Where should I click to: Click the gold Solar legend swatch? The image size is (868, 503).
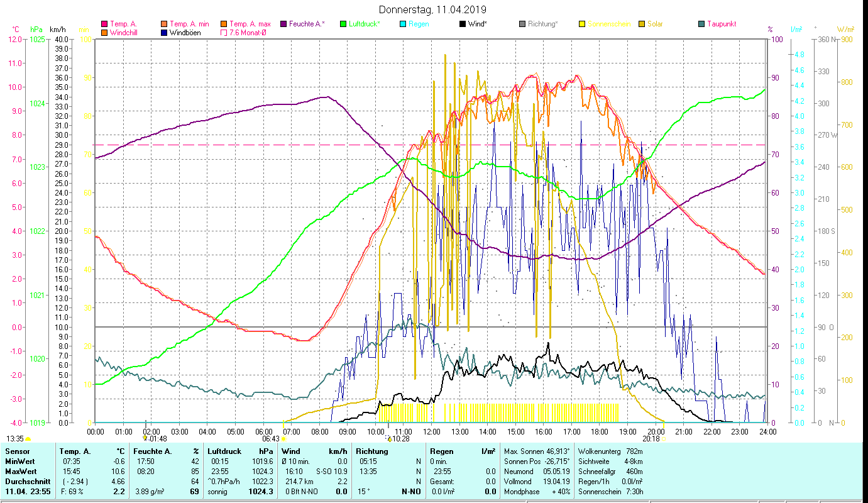coord(640,24)
